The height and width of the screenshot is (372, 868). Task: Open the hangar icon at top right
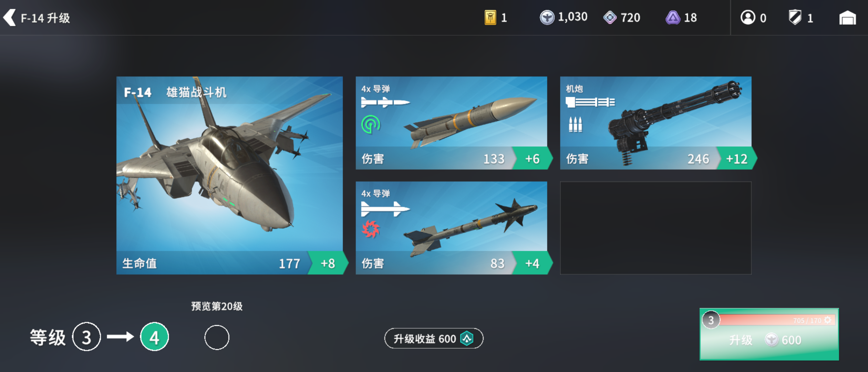click(x=847, y=18)
